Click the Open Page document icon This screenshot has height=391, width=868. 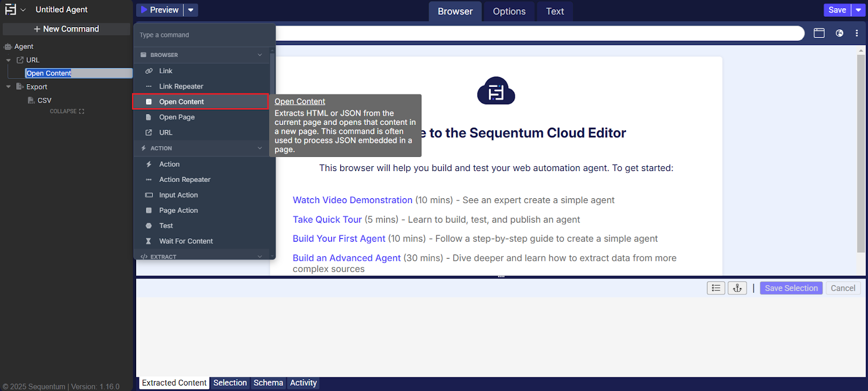click(x=149, y=117)
